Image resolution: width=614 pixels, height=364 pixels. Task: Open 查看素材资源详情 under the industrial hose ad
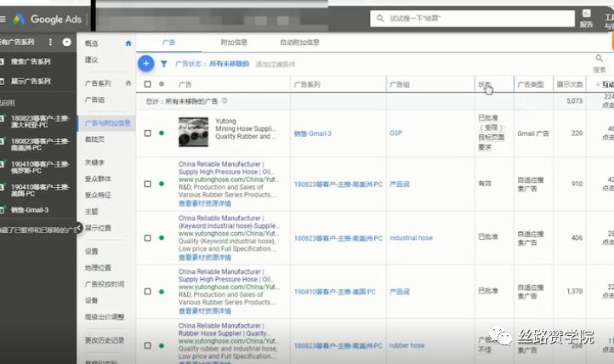[x=204, y=257]
